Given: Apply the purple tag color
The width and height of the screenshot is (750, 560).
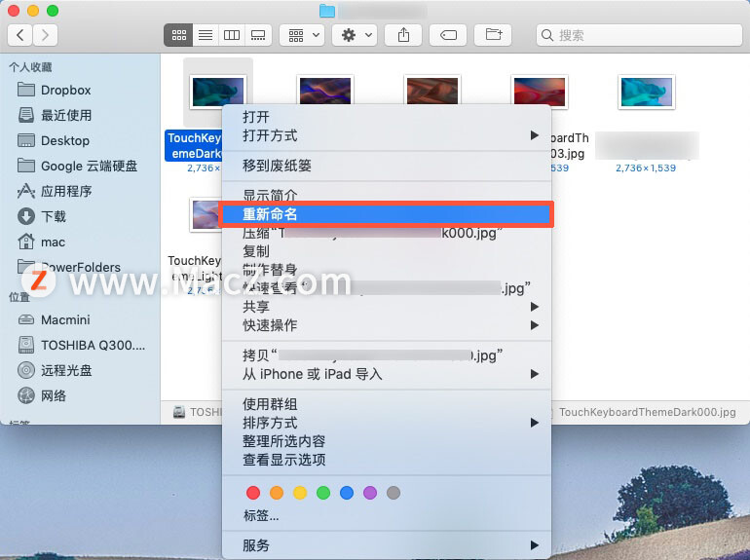Looking at the screenshot, I should point(370,493).
